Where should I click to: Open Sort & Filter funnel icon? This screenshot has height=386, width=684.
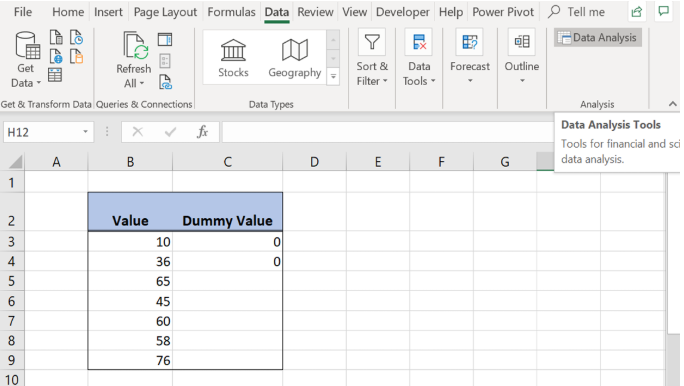coord(372,42)
